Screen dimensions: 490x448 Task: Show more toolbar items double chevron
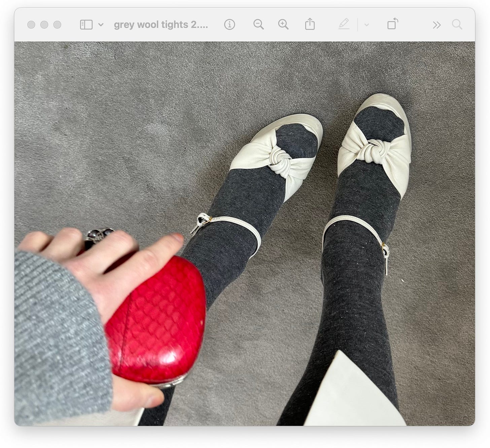click(x=437, y=25)
